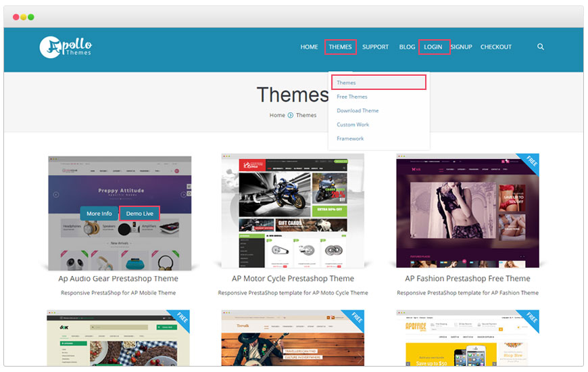Viewport: 588px width, 372px height.
Task: Click AP Fashion Prestashop Free Theme title
Action: (468, 279)
